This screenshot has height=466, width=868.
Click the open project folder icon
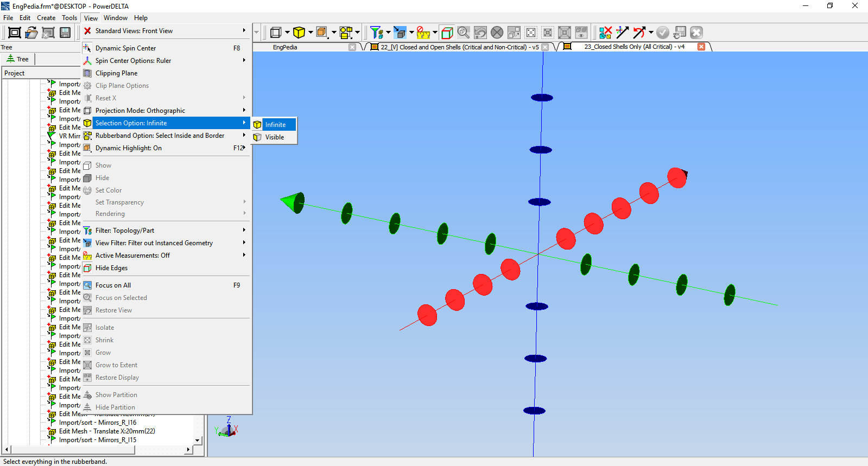point(31,33)
